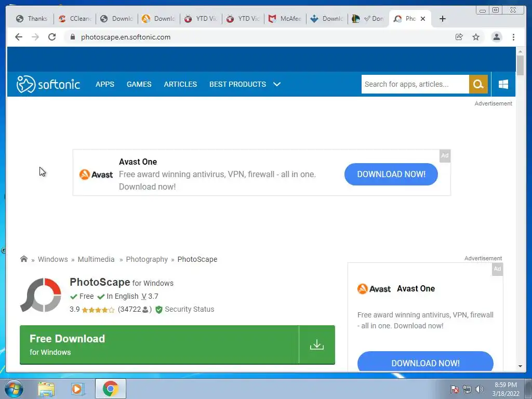Click the Search for apps input field

(415, 84)
